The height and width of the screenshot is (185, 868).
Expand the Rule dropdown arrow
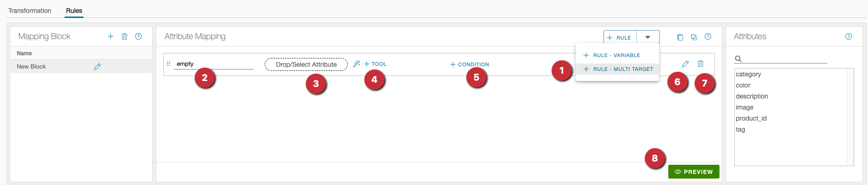point(648,37)
